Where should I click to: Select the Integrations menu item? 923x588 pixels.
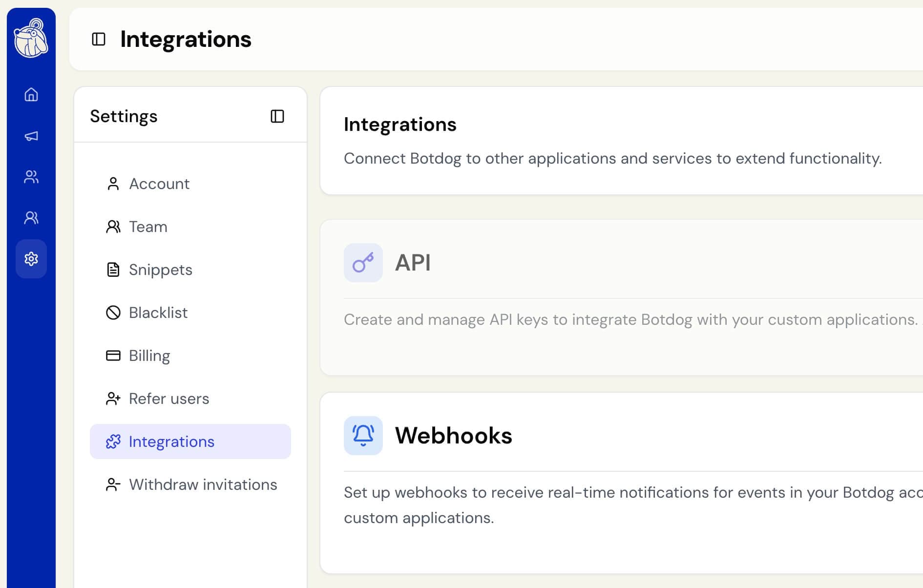click(190, 441)
